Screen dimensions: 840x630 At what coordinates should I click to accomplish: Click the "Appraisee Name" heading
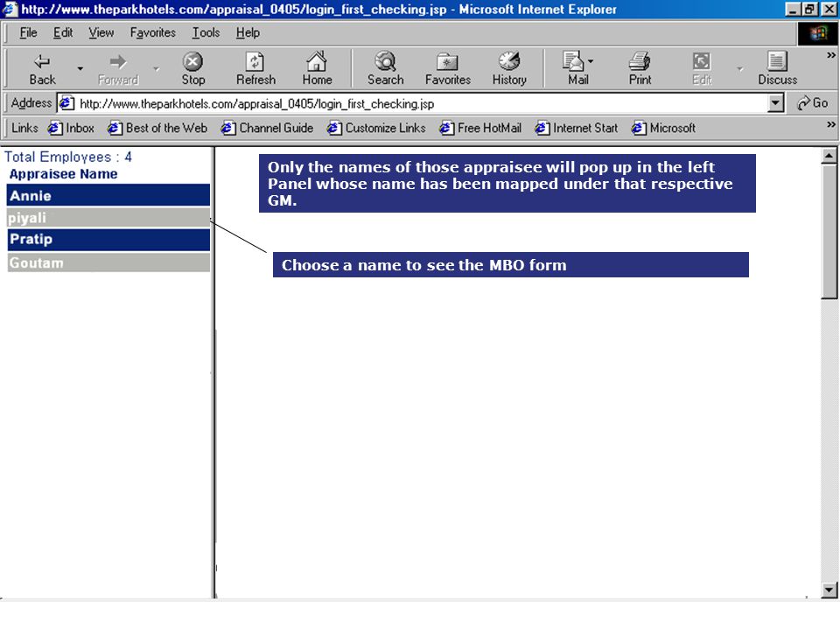point(63,174)
